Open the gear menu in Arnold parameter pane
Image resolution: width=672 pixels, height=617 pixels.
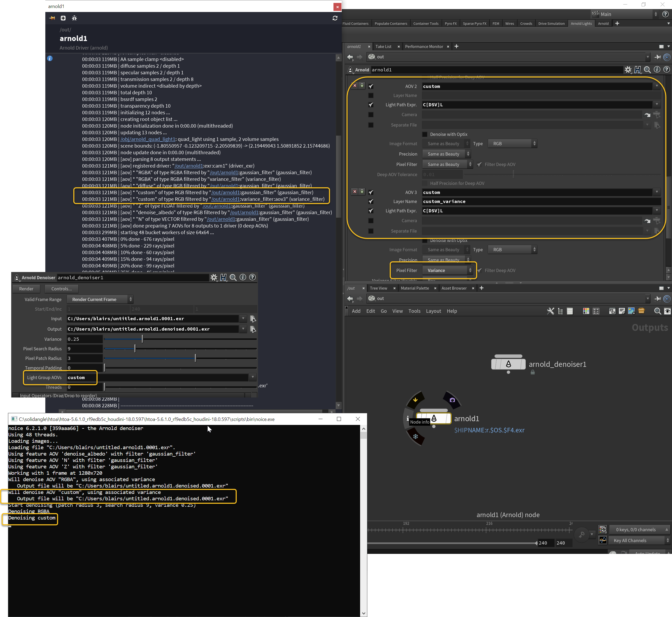(x=628, y=70)
